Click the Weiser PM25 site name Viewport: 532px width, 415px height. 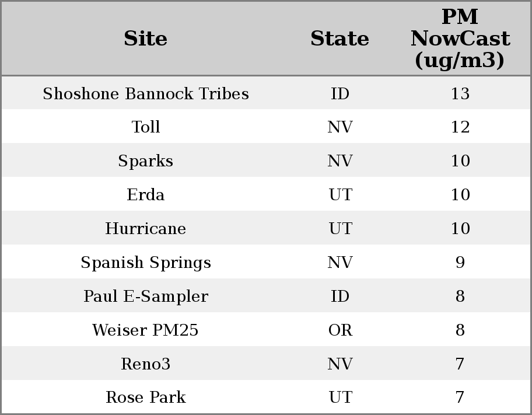point(145,330)
